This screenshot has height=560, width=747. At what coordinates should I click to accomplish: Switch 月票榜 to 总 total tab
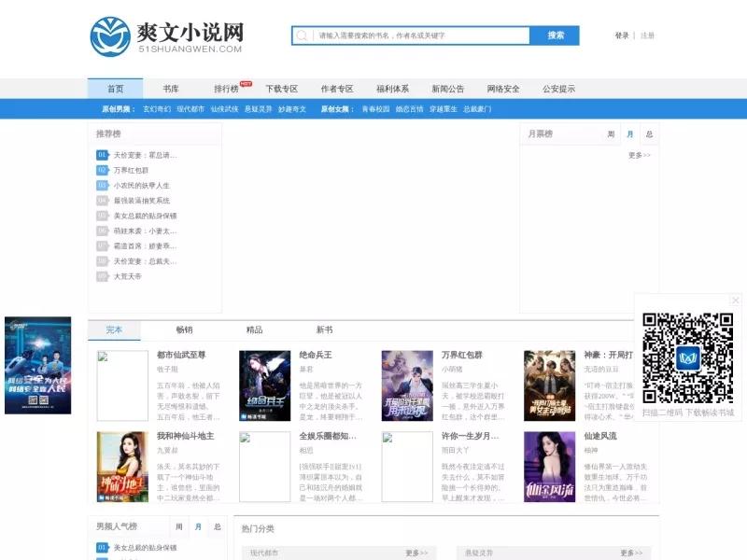click(x=649, y=134)
